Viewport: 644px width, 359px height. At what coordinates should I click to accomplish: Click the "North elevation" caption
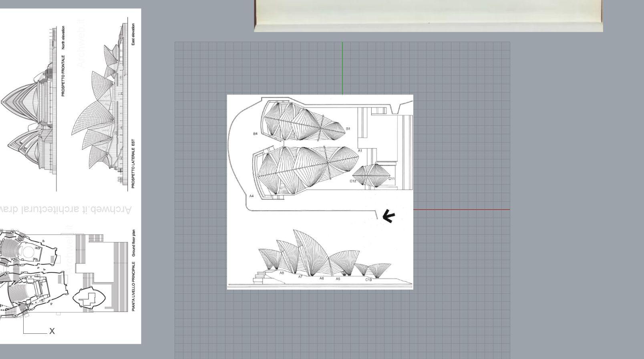63,38
